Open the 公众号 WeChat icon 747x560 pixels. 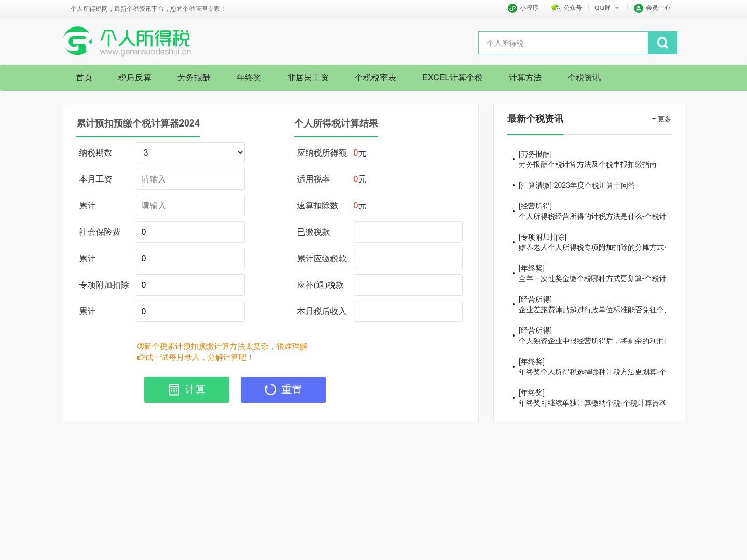click(556, 8)
